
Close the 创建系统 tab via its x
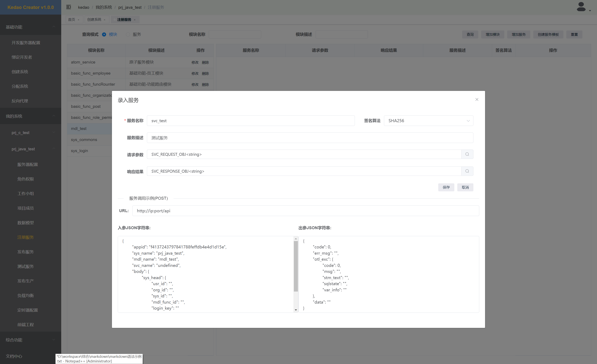pos(105,20)
